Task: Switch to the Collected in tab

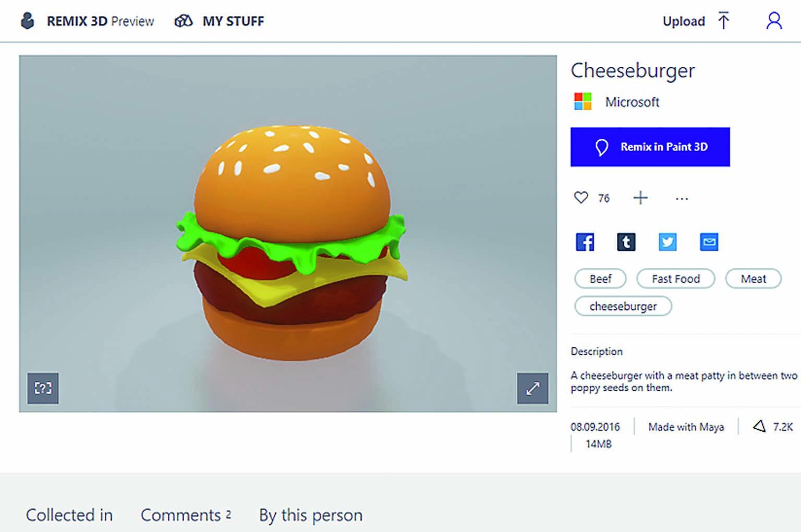Action: [69, 515]
